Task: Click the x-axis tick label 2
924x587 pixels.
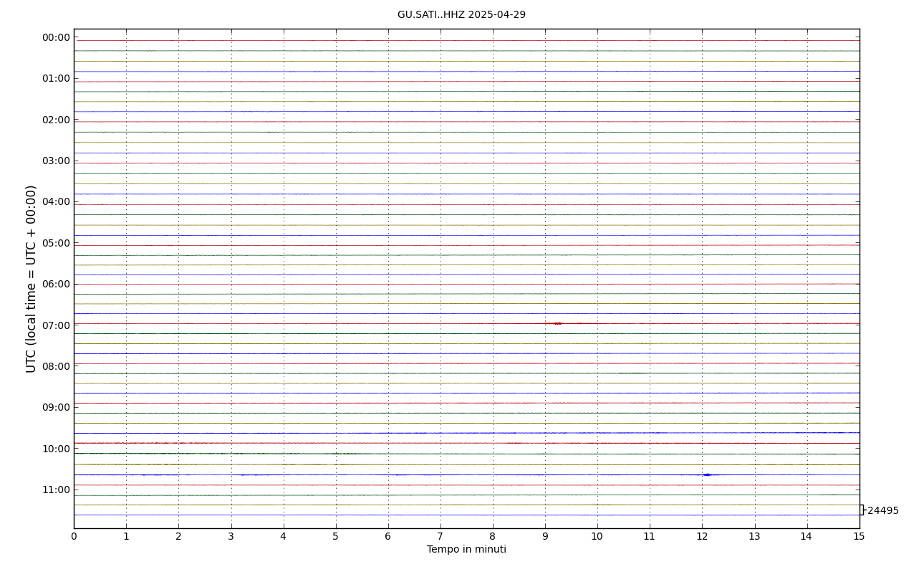Action: 178,537
